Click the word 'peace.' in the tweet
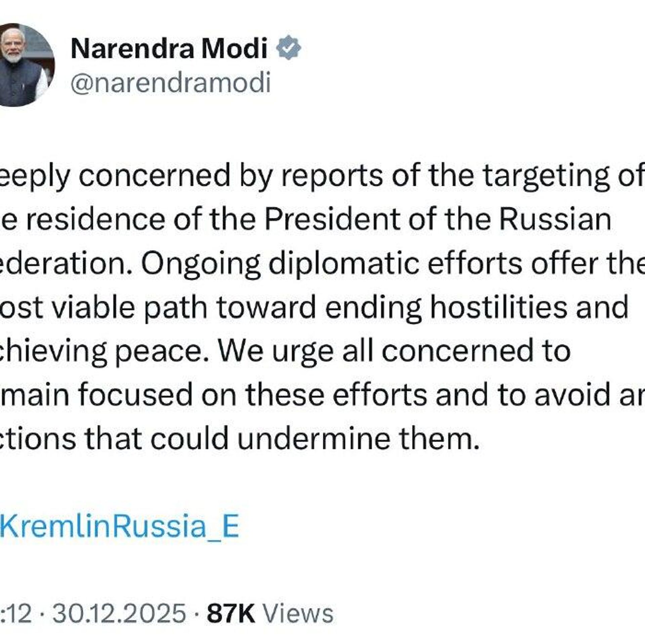The height and width of the screenshot is (644, 645). [158, 351]
